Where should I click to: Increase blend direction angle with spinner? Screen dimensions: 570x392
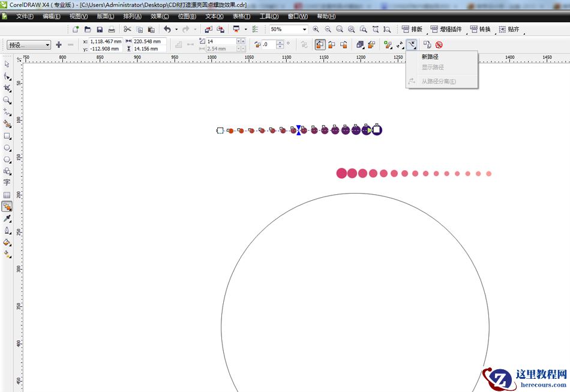click(x=280, y=43)
